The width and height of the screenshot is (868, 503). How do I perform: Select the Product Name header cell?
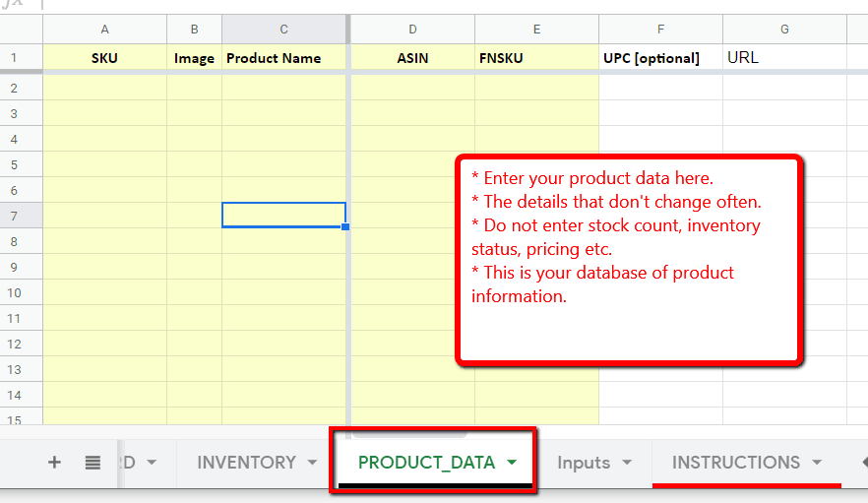click(x=283, y=58)
